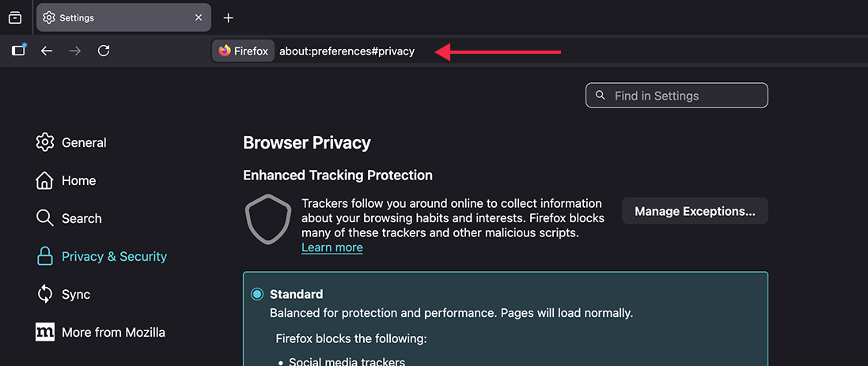Close the Settings tab
This screenshot has width=868, height=366.
coord(199,18)
